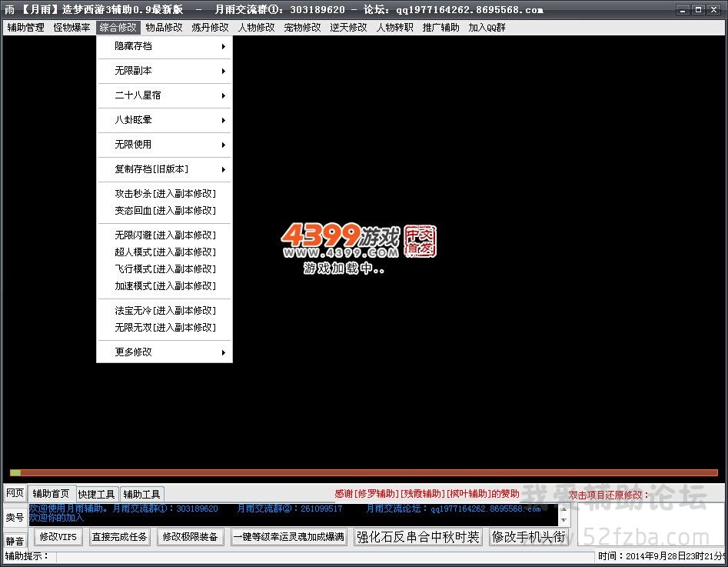
Task: Expand the 更多修改 submenu
Action: (165, 352)
